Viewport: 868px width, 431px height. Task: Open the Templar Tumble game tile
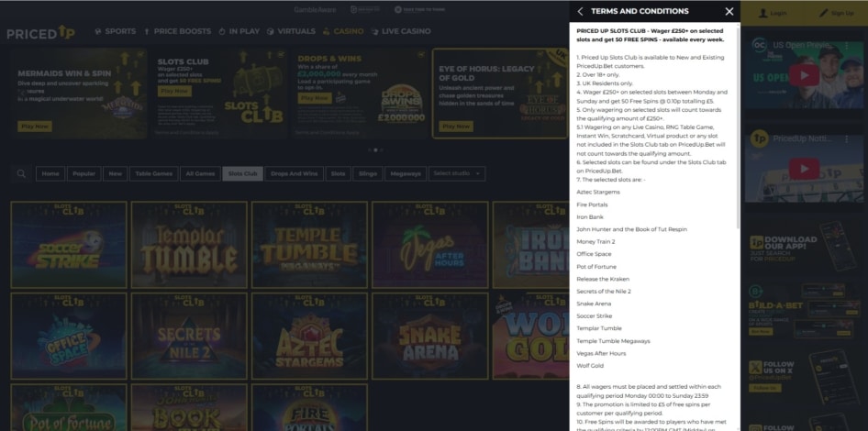[x=189, y=245]
